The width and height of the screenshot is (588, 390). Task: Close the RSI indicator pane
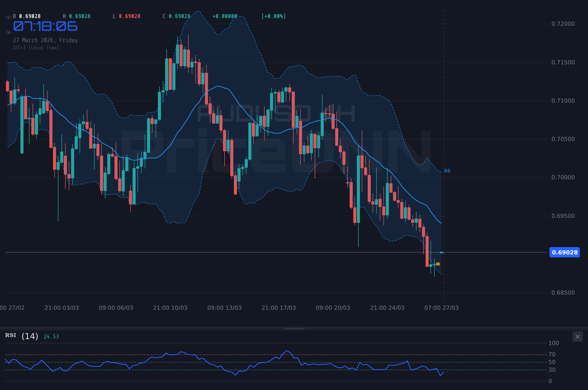pos(577,336)
